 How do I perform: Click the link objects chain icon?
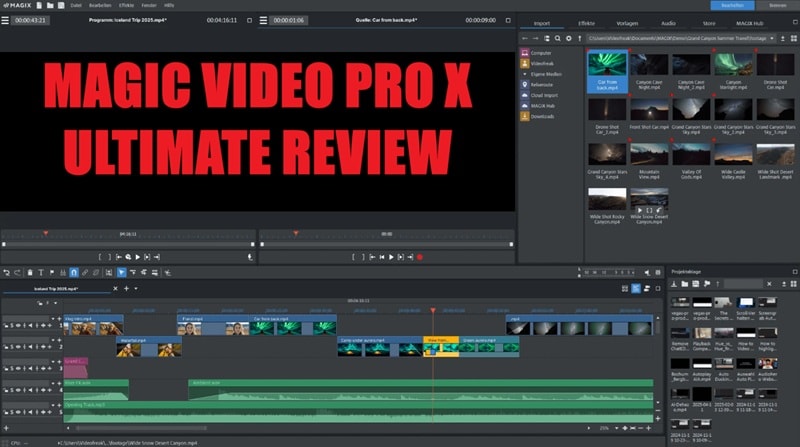pos(85,272)
